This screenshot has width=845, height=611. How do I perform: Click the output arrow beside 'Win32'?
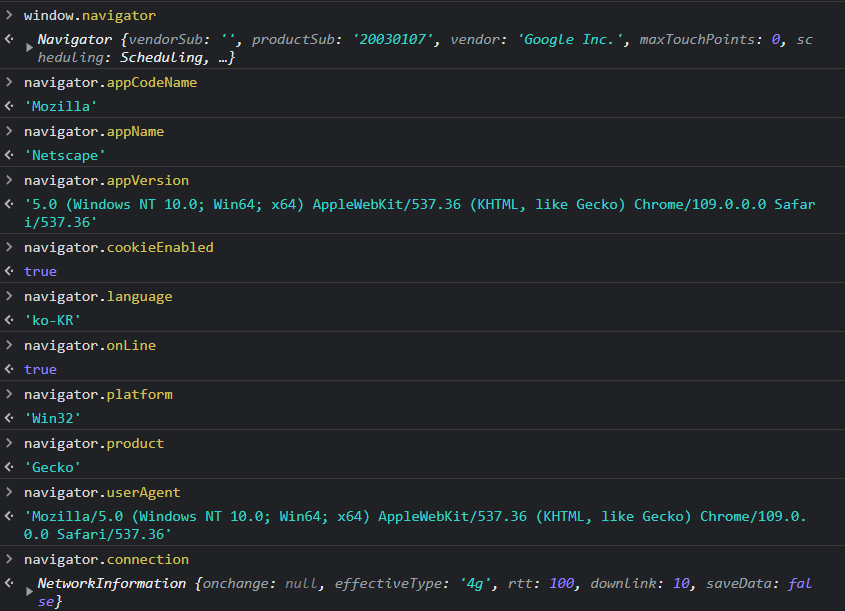click(x=9, y=418)
